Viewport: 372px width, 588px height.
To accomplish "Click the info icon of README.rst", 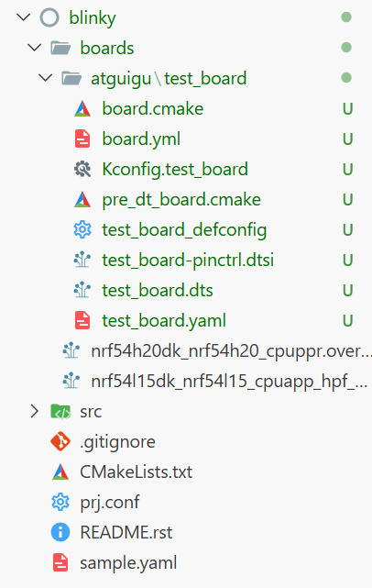I will pos(60,532).
